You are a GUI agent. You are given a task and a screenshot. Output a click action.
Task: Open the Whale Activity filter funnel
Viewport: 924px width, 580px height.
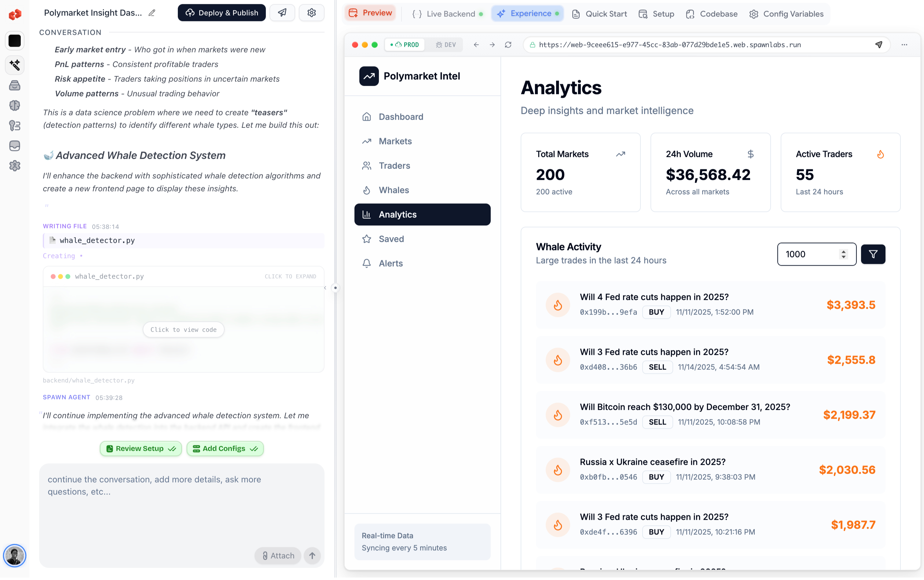coord(873,254)
